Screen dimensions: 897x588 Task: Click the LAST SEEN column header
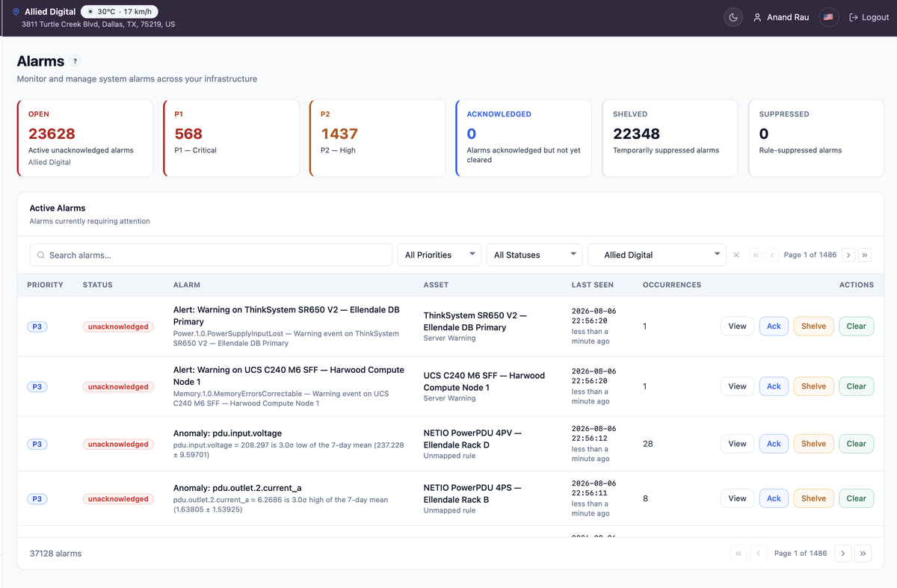pos(592,285)
